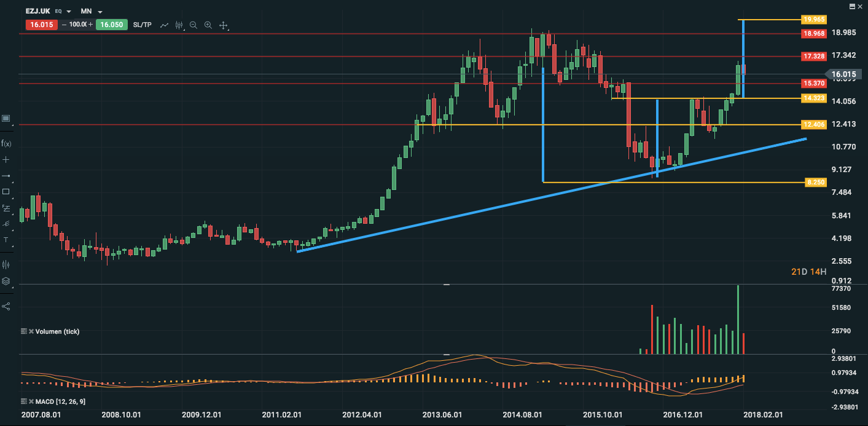Select the Fibonacci retracement tool

click(6, 207)
